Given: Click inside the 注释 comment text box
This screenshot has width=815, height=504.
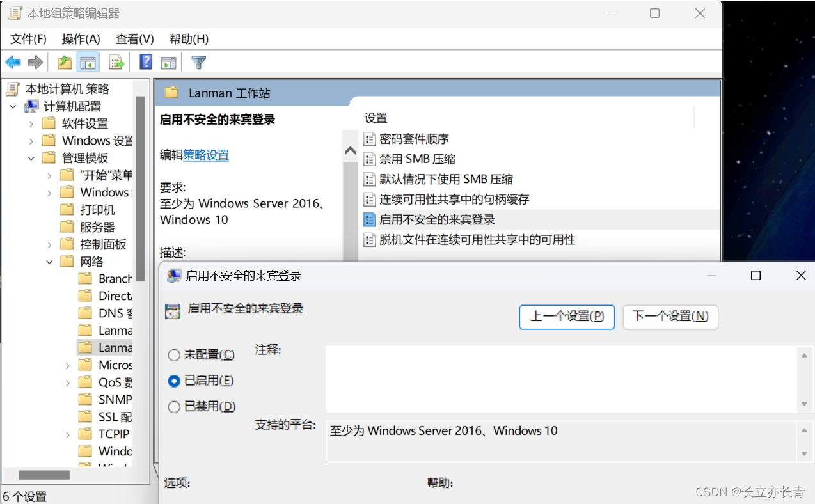Looking at the screenshot, I should click(x=562, y=379).
